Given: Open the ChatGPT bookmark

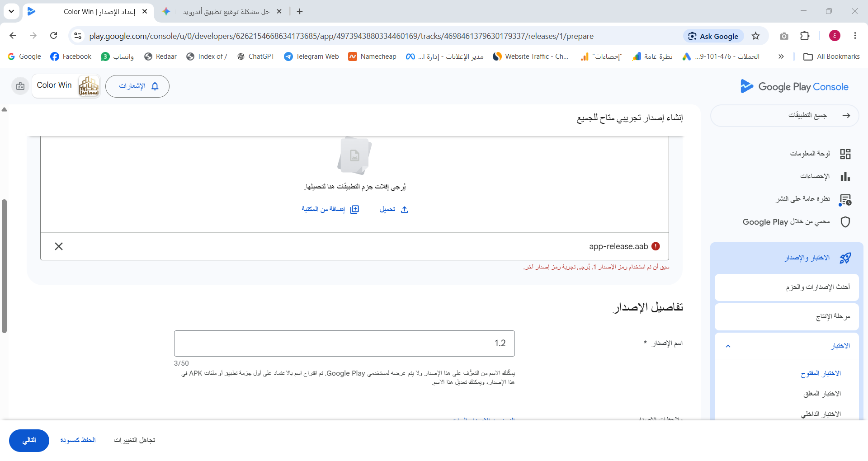Looking at the screenshot, I should [256, 56].
